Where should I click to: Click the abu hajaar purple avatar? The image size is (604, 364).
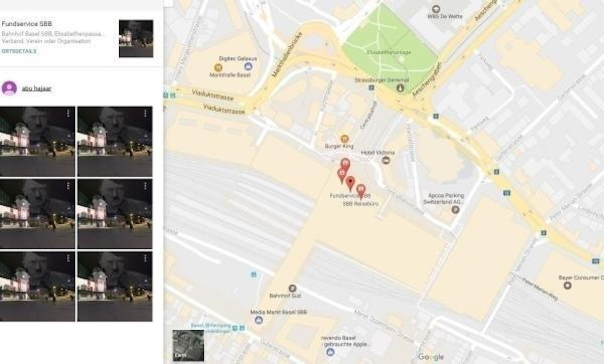tap(9, 88)
